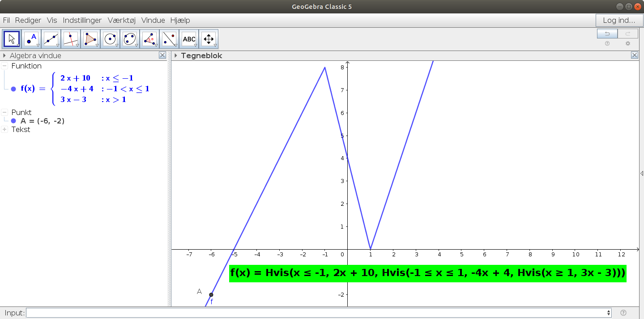644x319 pixels.
Task: Toggle visibility of point A in algebra list
Action: pos(13,121)
